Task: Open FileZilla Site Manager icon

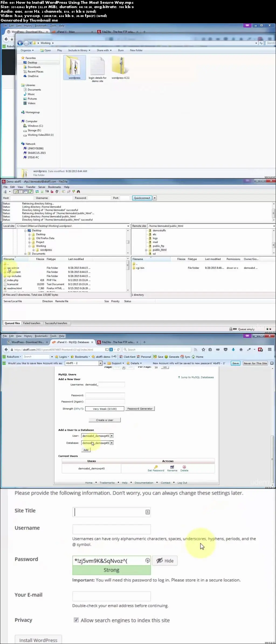Action: click(x=5, y=192)
